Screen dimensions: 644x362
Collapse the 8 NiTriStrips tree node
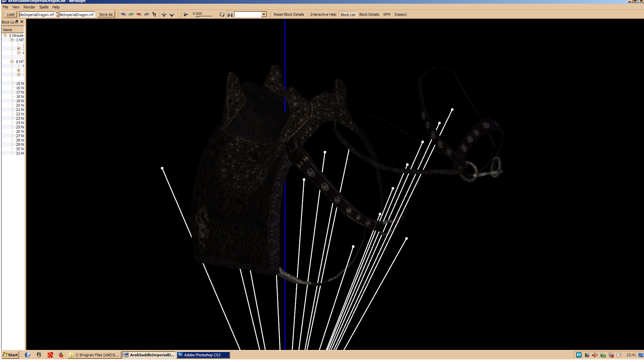pyautogui.click(x=12, y=62)
